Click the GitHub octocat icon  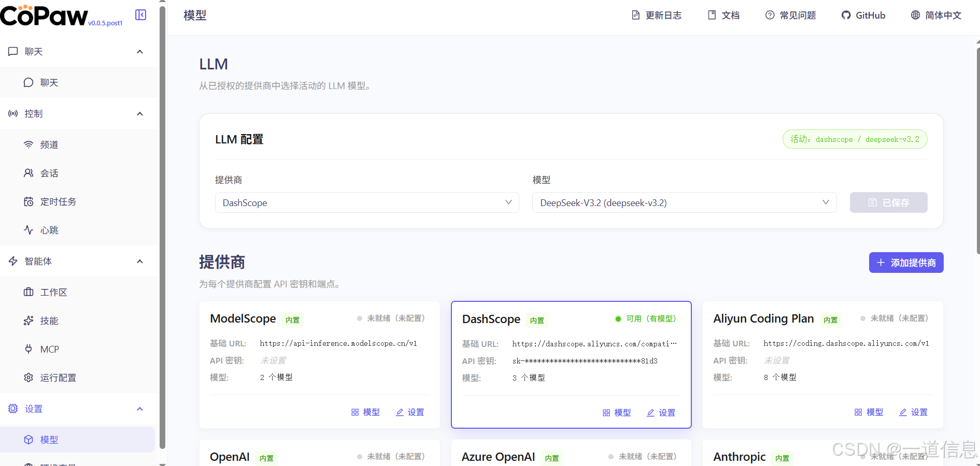point(846,15)
